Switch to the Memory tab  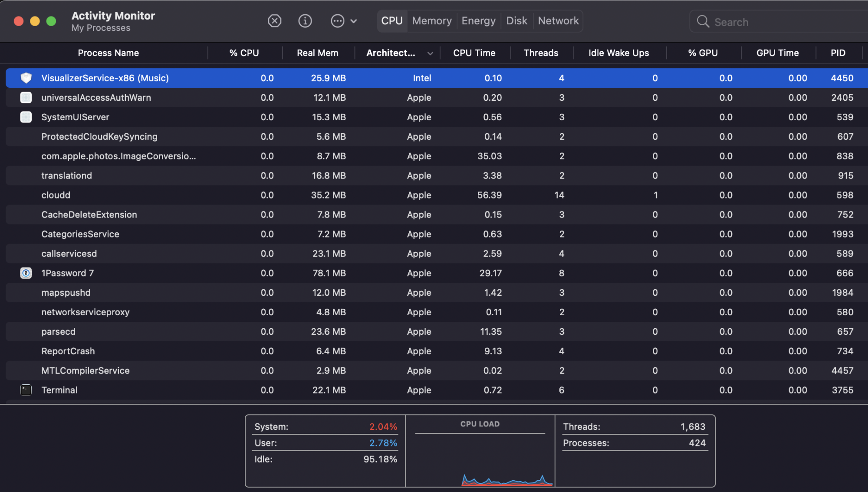(432, 21)
